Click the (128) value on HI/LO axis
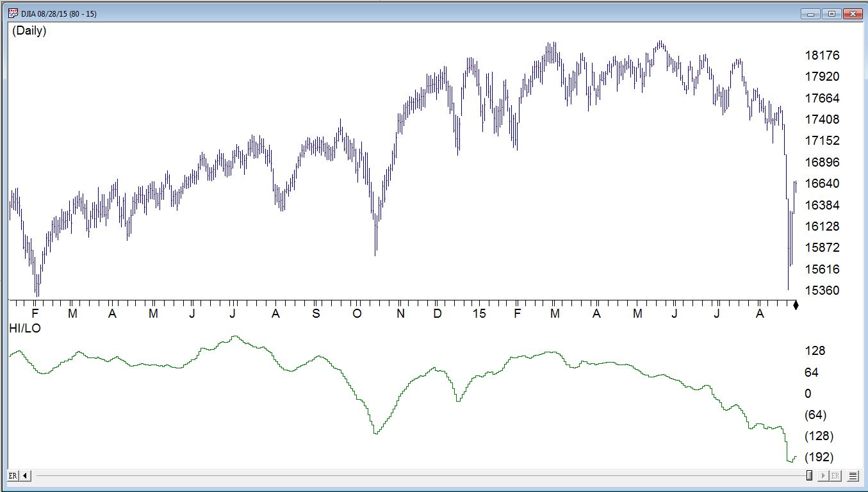Image resolution: width=868 pixels, height=492 pixels. coord(819,436)
